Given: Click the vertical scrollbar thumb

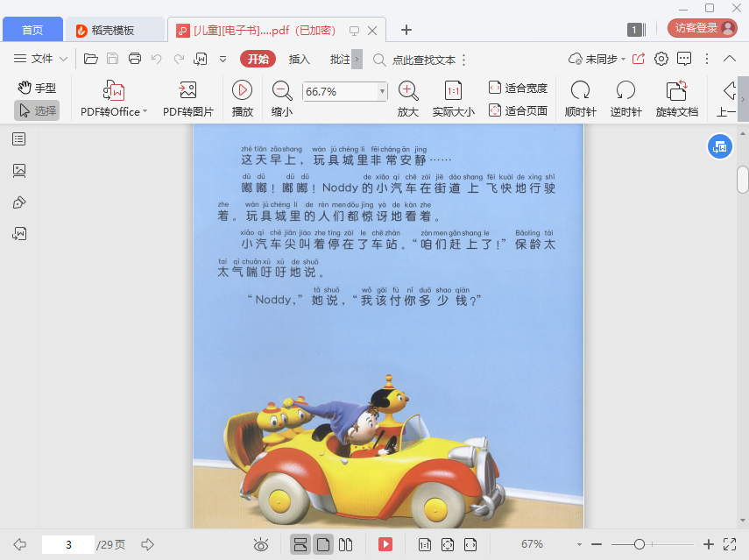Looking at the screenshot, I should point(742,180).
